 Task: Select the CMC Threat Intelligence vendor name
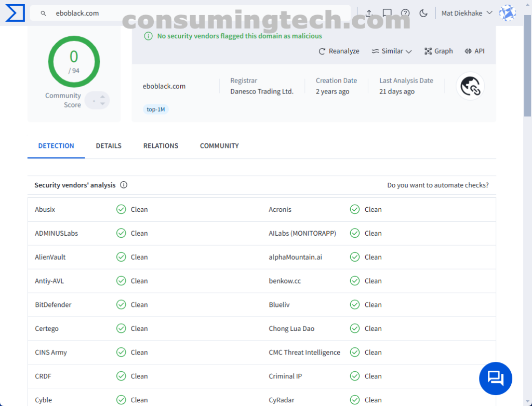pos(304,353)
